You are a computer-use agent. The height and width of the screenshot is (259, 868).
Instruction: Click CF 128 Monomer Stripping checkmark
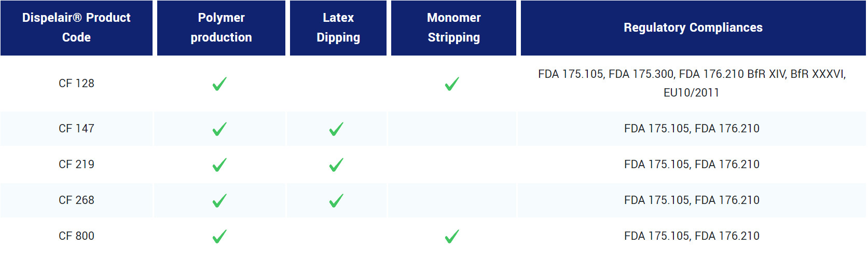452,84
